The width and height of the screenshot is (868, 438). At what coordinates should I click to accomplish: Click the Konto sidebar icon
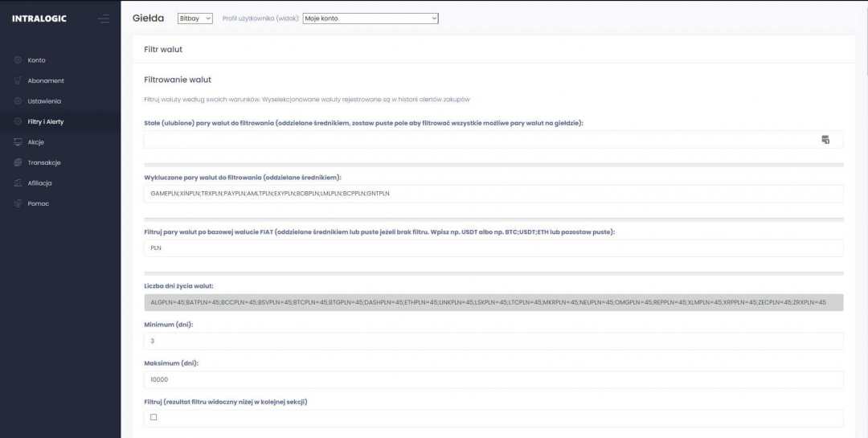click(18, 60)
